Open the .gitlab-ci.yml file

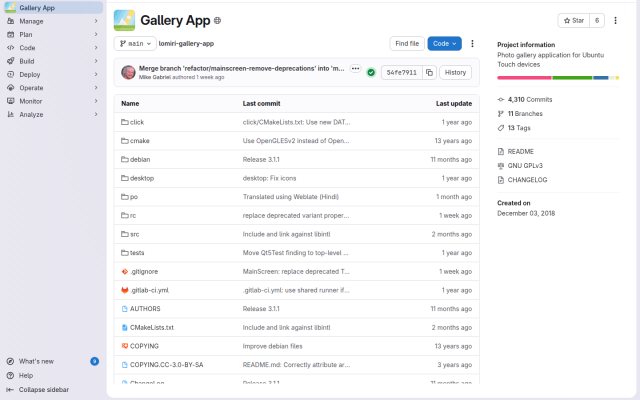[x=149, y=290]
